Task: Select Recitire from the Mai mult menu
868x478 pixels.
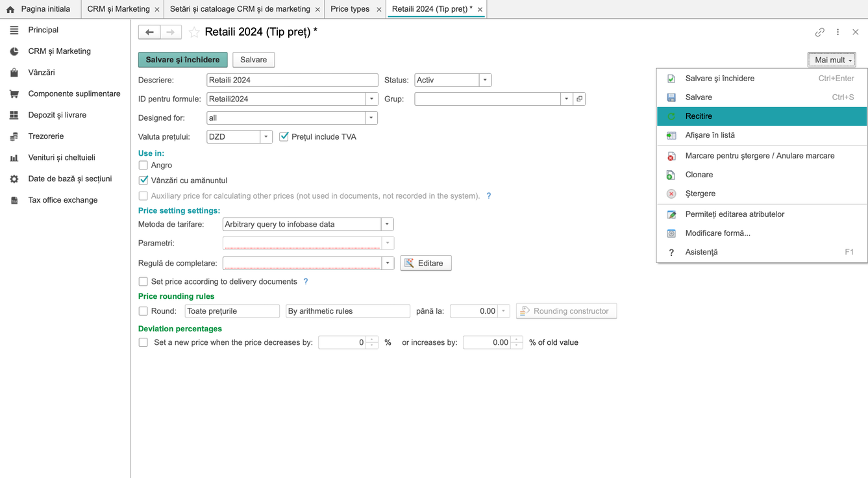Action: pos(762,116)
